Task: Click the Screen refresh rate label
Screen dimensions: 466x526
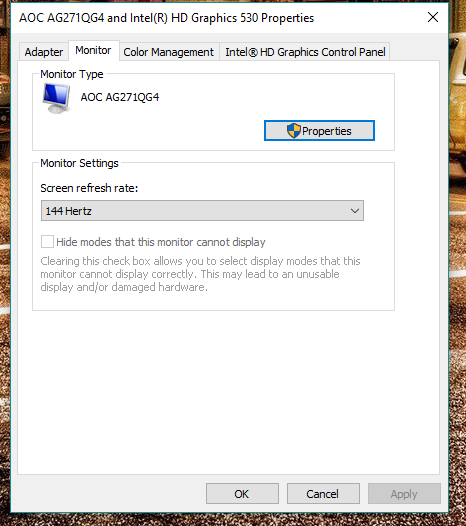Action: pos(89,188)
